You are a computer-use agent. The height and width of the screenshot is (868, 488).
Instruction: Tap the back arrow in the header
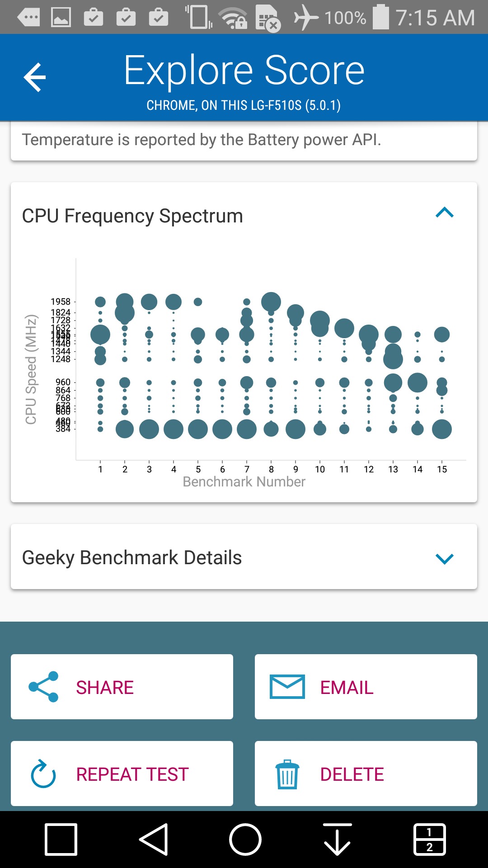(x=35, y=77)
